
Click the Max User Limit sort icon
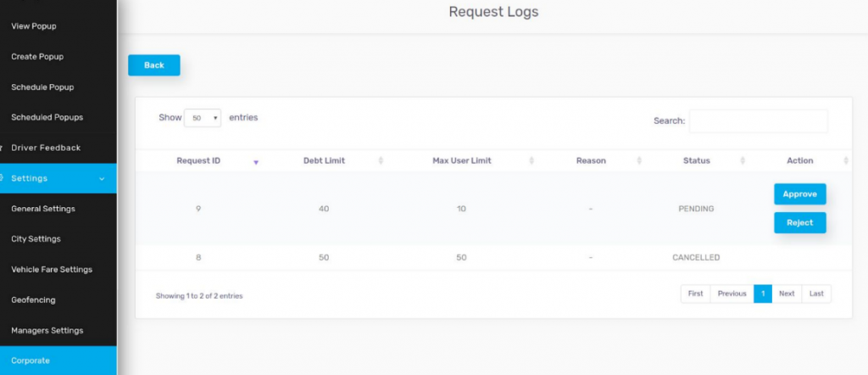coord(531,161)
